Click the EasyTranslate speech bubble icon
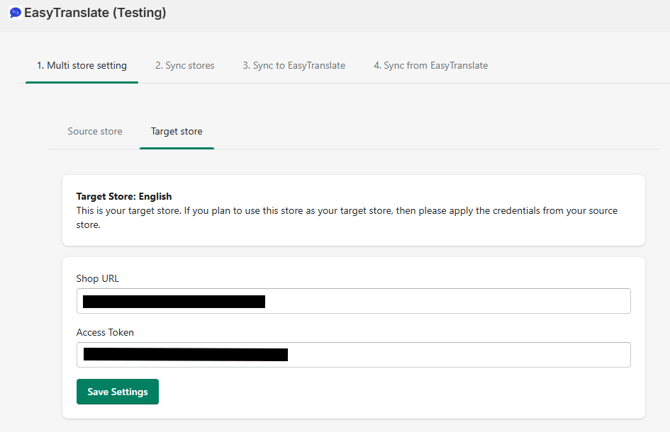This screenshot has width=670, height=432. [15, 14]
